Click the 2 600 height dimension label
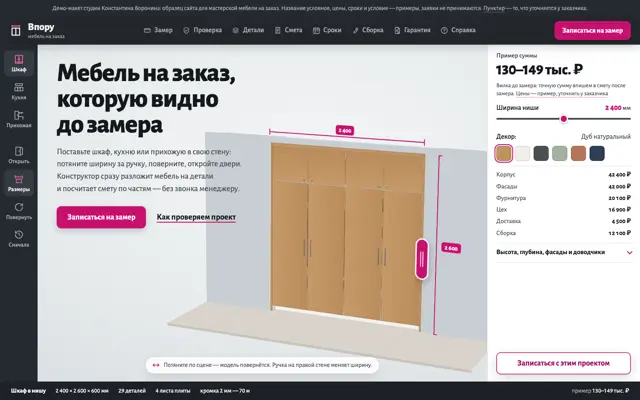The width and height of the screenshot is (640, 400). click(x=451, y=248)
